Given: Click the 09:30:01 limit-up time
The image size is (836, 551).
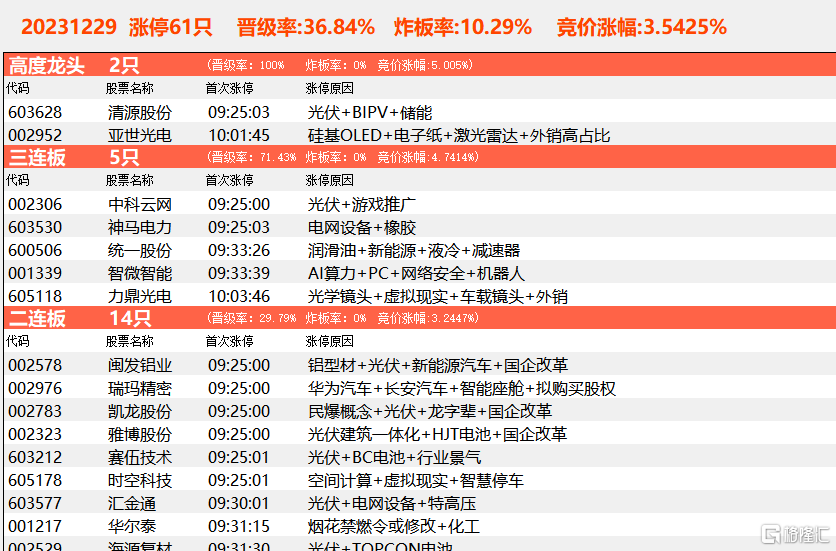Looking at the screenshot, I should (239, 503).
